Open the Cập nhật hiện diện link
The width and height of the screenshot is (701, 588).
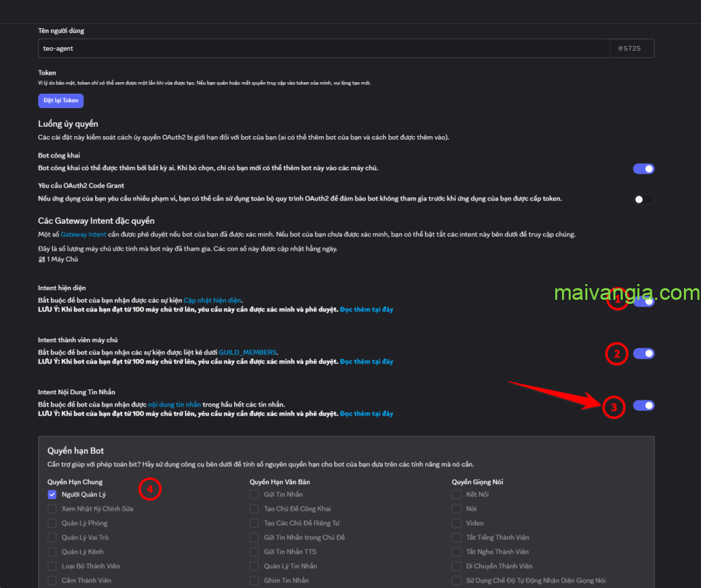tap(213, 301)
